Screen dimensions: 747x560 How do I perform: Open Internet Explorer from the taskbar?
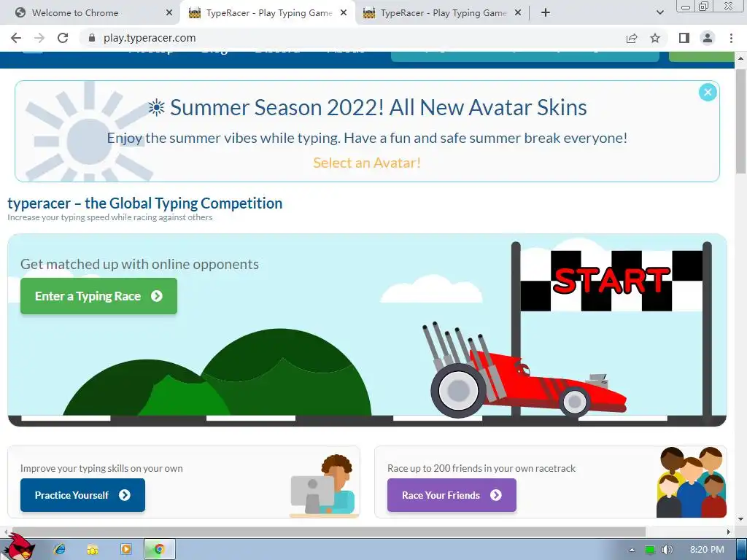[60, 550]
